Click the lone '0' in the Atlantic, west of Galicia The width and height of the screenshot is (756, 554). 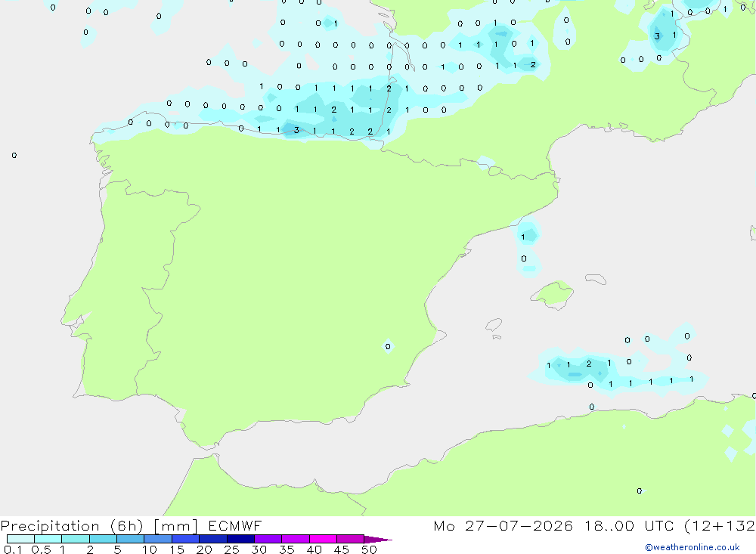(14, 155)
